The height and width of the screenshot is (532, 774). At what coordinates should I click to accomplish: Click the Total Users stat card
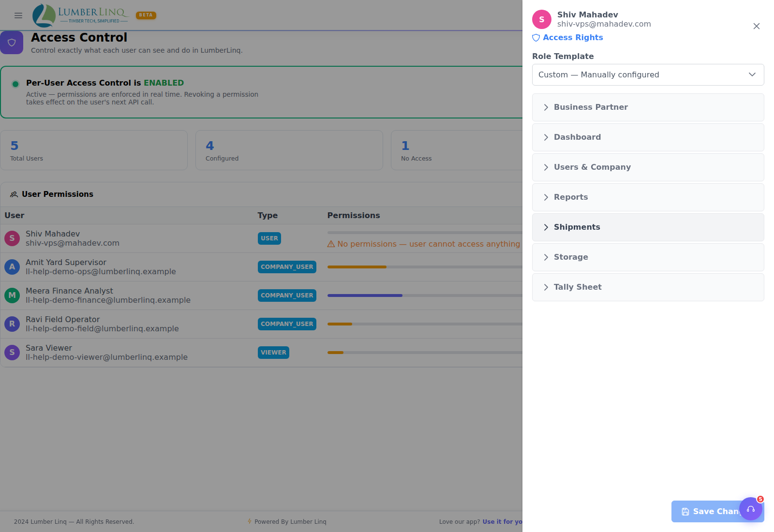click(x=94, y=150)
